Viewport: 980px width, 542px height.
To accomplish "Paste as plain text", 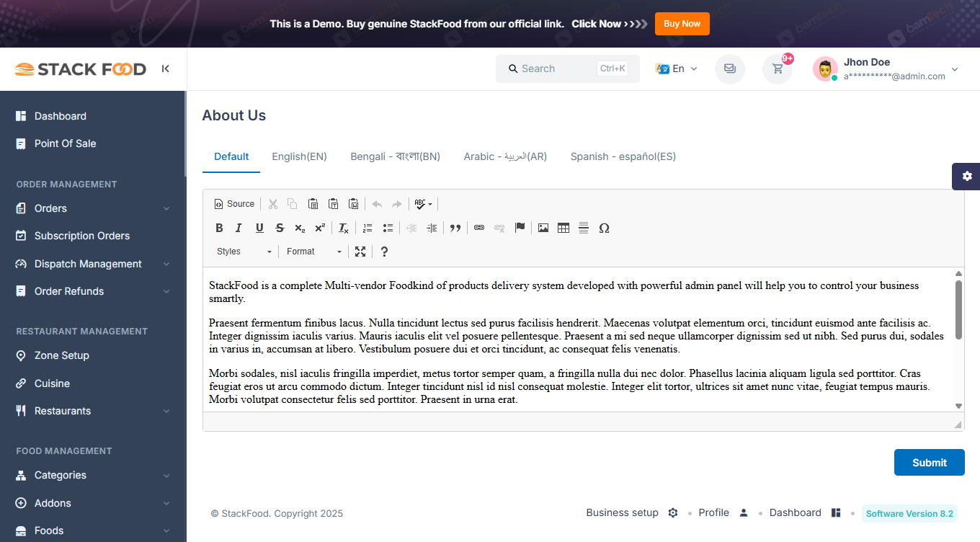I will pyautogui.click(x=333, y=204).
